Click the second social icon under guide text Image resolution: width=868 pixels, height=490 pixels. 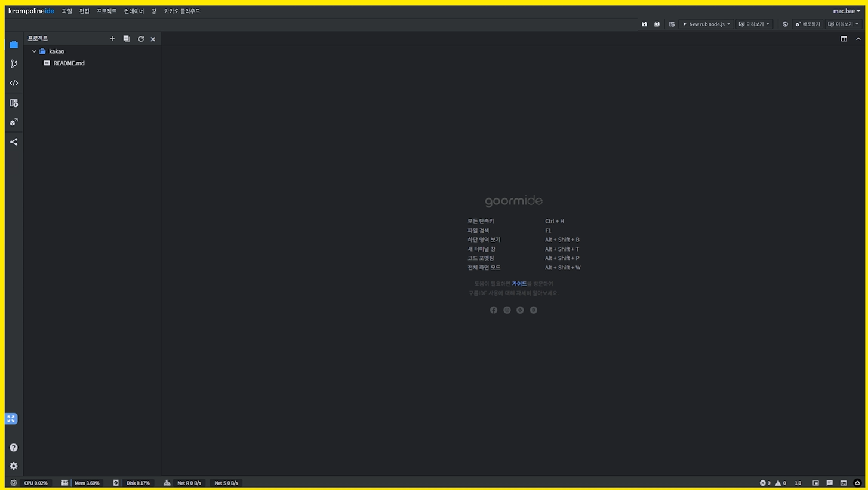507,310
